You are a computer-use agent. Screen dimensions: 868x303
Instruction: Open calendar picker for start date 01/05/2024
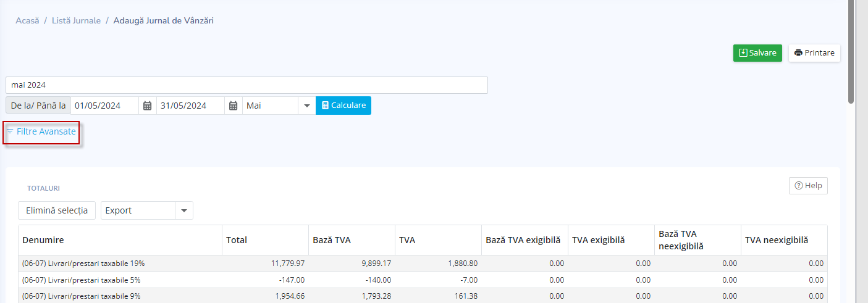(147, 106)
